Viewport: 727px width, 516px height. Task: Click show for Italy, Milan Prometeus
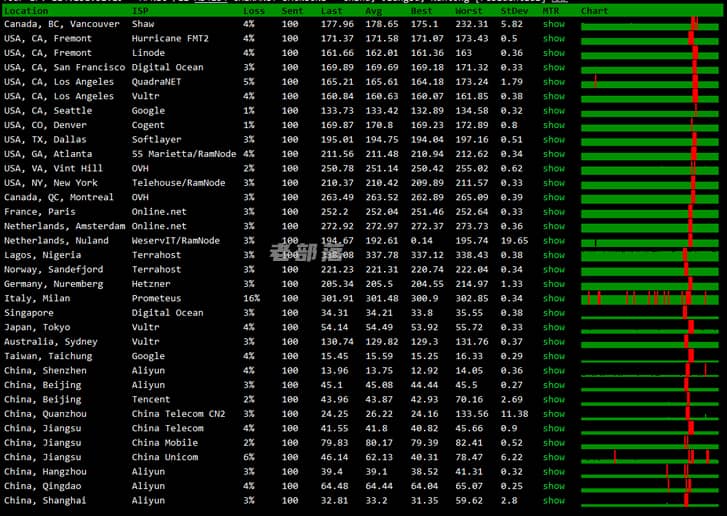click(554, 298)
